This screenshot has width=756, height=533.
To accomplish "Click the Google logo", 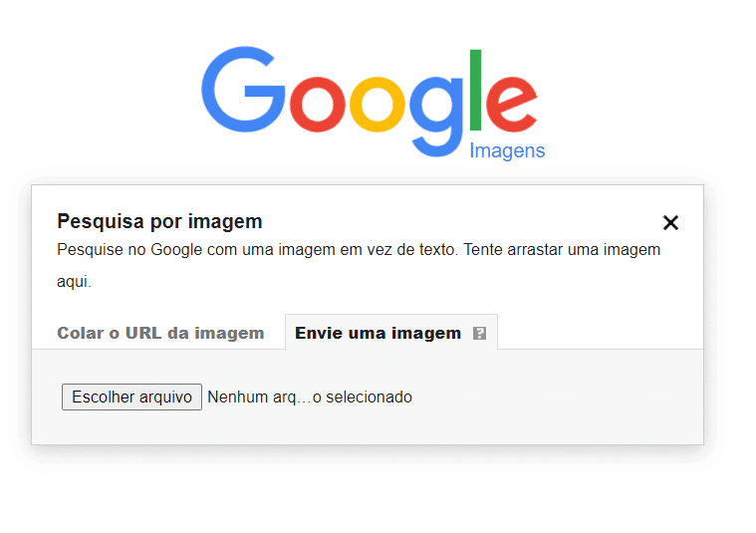I will [x=370, y=102].
